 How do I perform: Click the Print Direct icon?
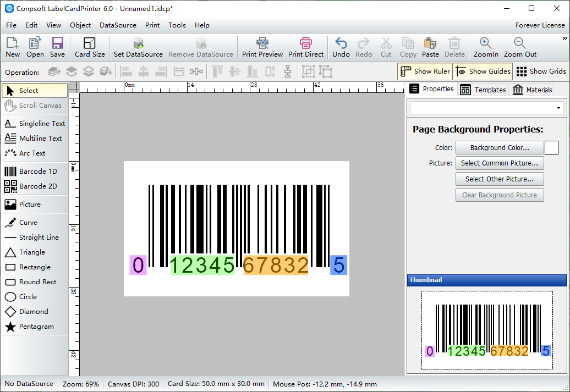pos(306,47)
